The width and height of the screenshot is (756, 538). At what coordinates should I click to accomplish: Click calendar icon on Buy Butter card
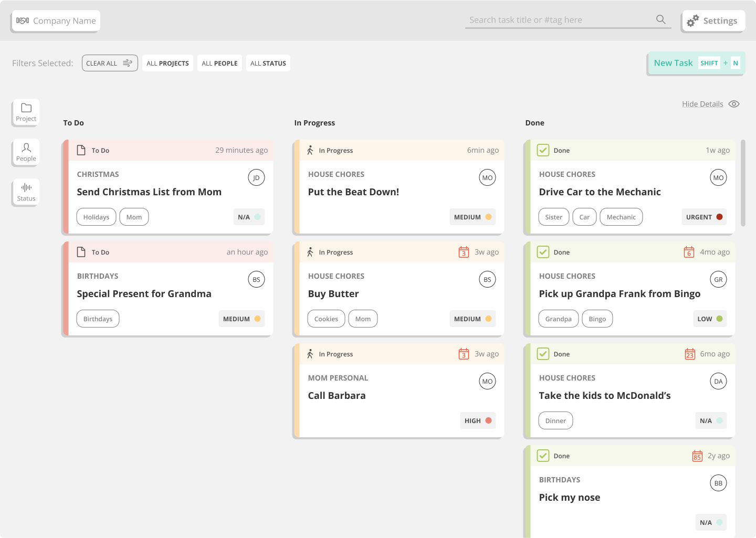click(464, 252)
